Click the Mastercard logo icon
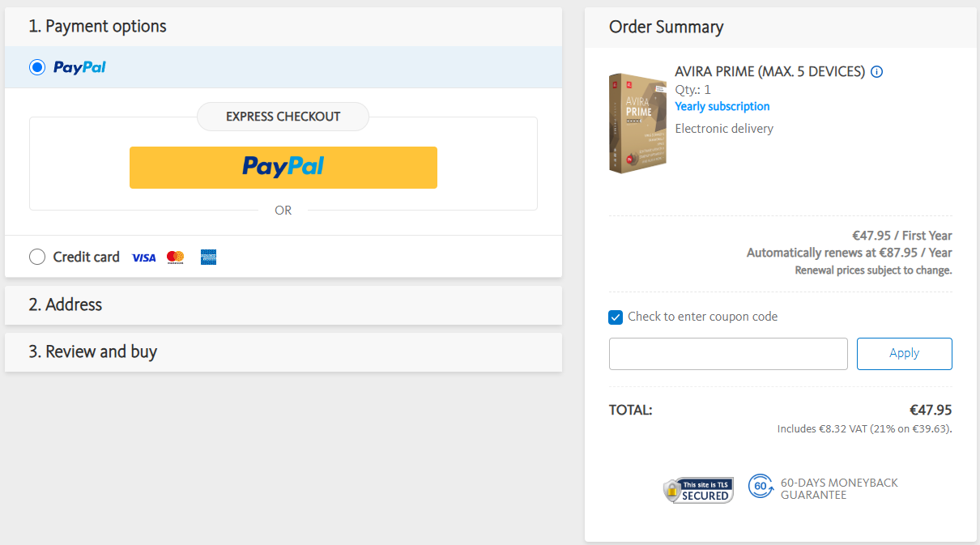Image resolution: width=980 pixels, height=545 pixels. (x=175, y=258)
